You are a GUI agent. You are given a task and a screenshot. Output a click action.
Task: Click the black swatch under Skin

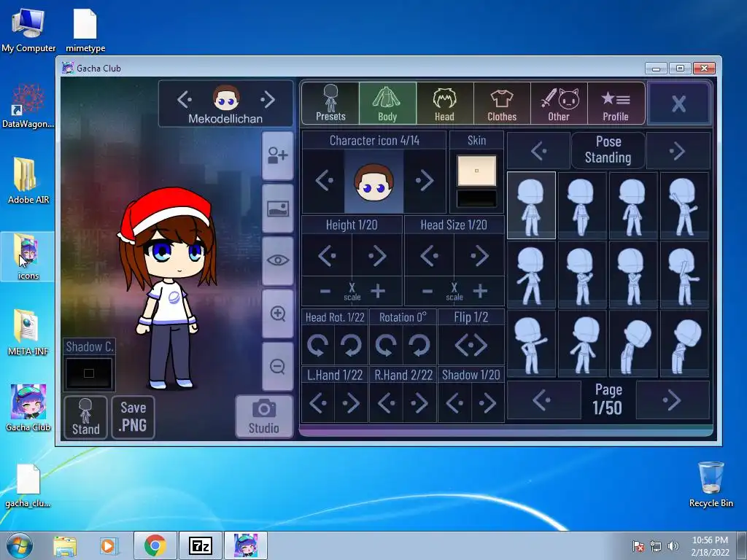[x=476, y=198]
